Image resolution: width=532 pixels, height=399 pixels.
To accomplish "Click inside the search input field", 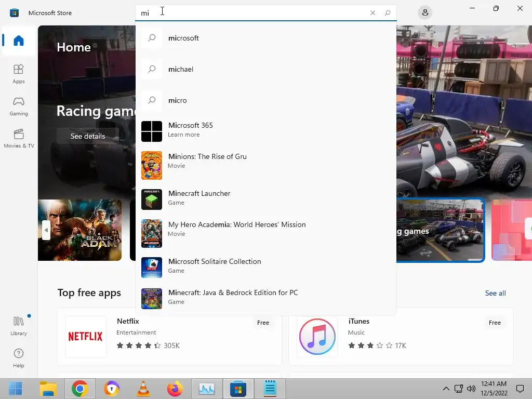I will [251, 13].
